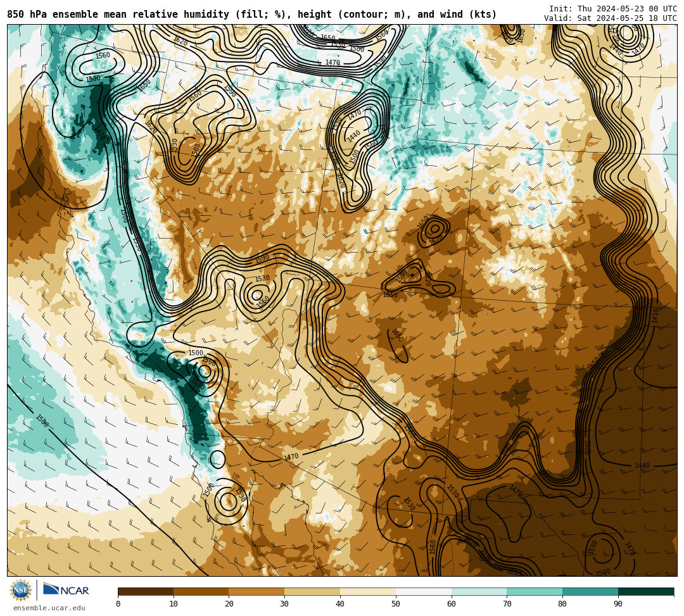Click the colorbar tick label '0'
684x616 pixels.
coord(118,604)
